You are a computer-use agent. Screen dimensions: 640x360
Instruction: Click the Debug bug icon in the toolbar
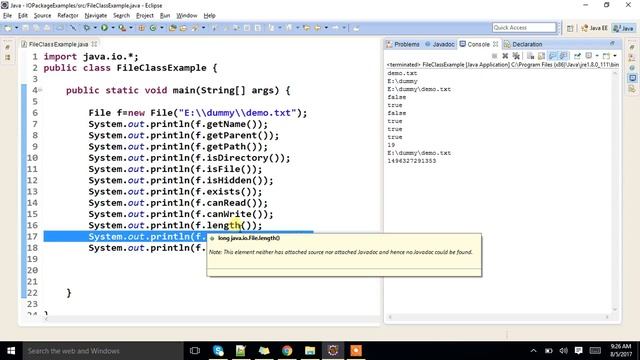(87, 28)
